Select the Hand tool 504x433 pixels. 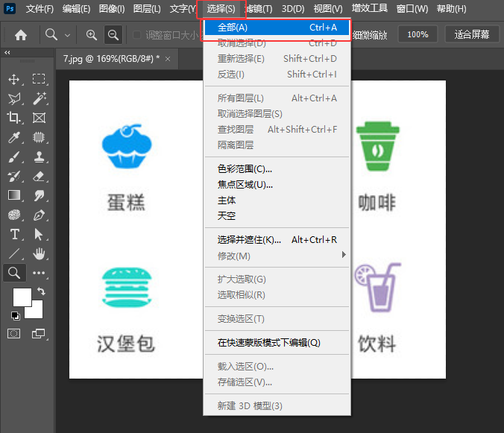point(39,253)
